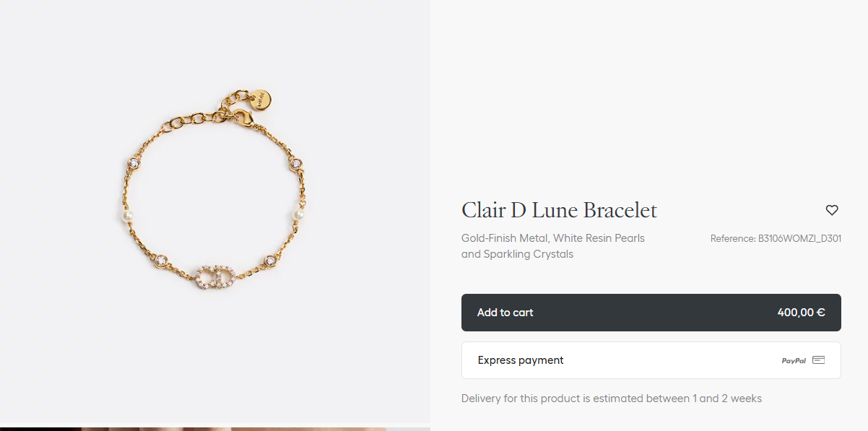Click the Reference B3106WOMZI_D301 text

click(776, 238)
